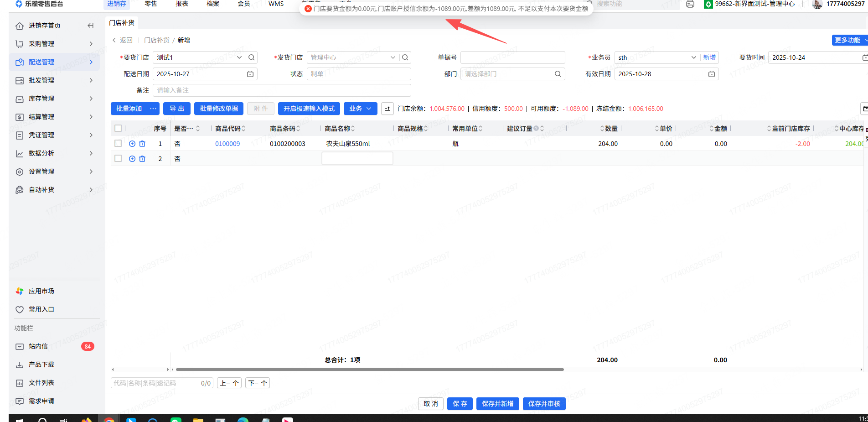Search 要货门店 with magnifier icon

252,57
